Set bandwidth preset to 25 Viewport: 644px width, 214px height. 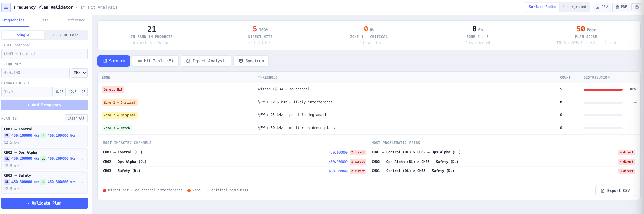point(83,92)
